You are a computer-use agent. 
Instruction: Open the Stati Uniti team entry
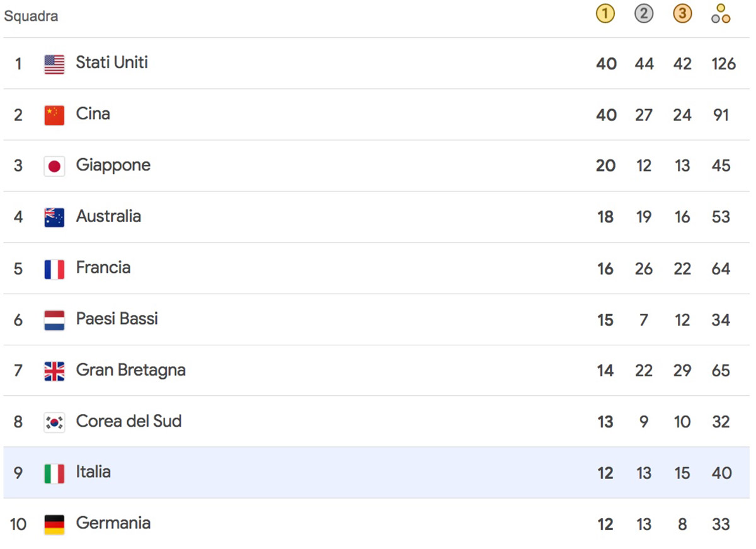tap(112, 63)
